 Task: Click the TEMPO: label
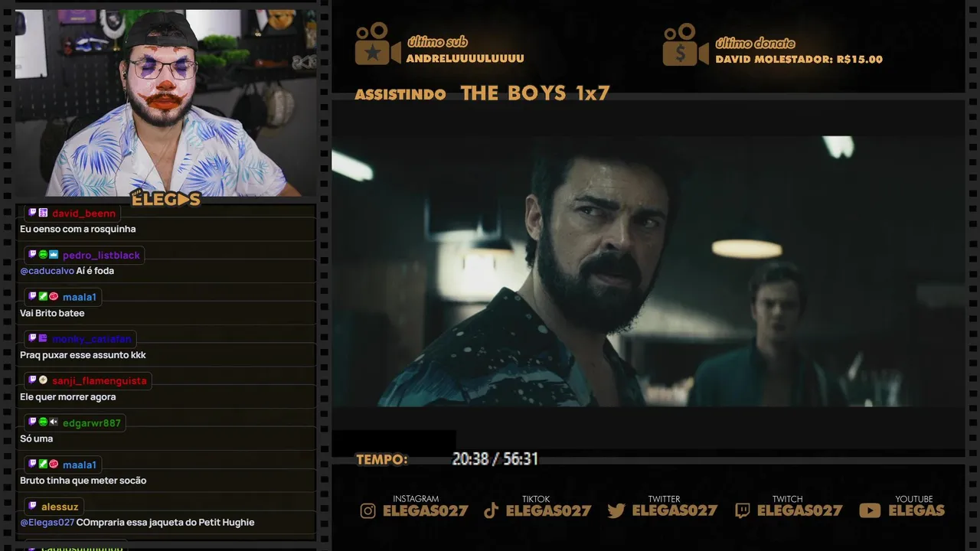tap(382, 460)
